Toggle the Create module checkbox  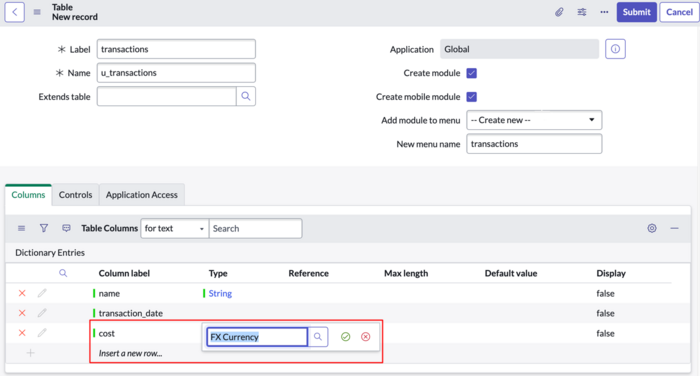click(472, 73)
